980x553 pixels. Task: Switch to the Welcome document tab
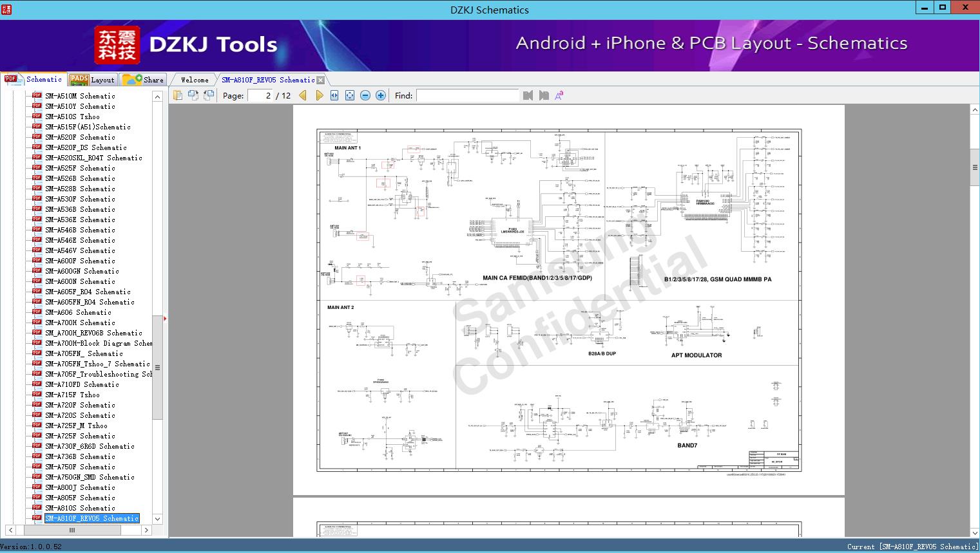195,80
